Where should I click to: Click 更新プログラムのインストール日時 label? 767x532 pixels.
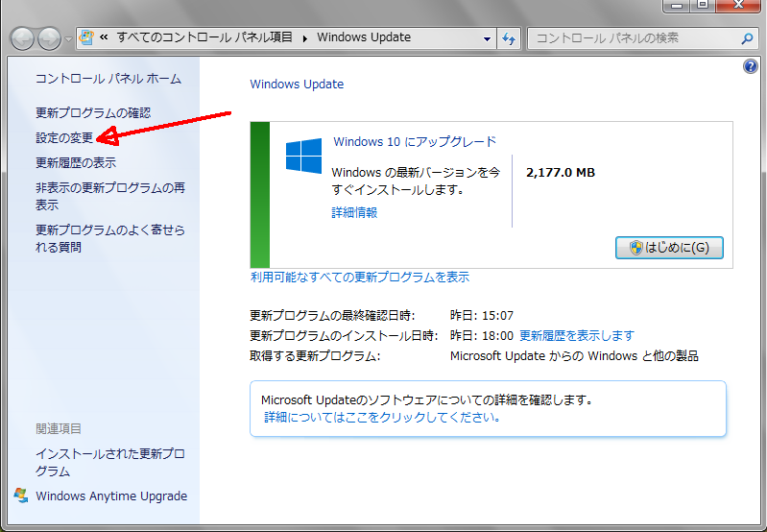tap(344, 336)
